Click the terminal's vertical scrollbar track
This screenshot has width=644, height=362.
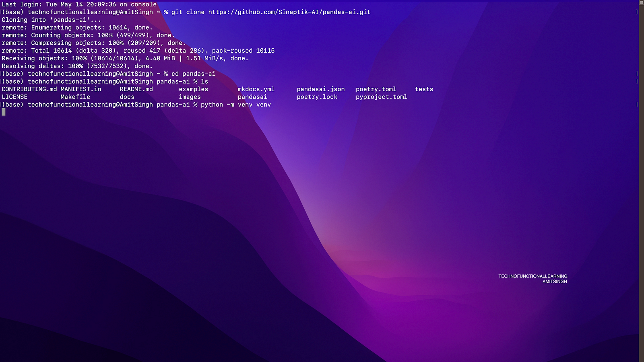642,181
